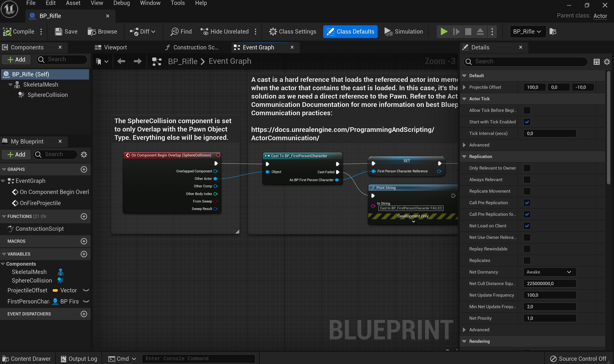Check Always Relevant checkbox
Viewport: 614px width, 364px height.
527,180
